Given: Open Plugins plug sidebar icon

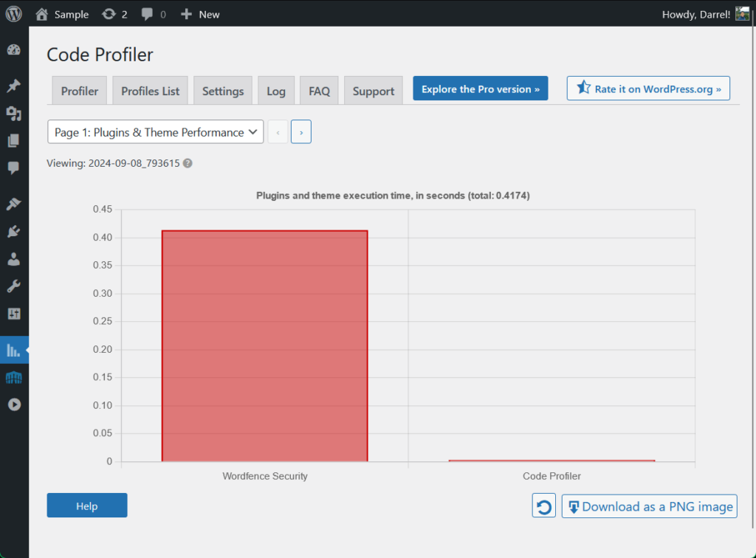Looking at the screenshot, I should [14, 232].
